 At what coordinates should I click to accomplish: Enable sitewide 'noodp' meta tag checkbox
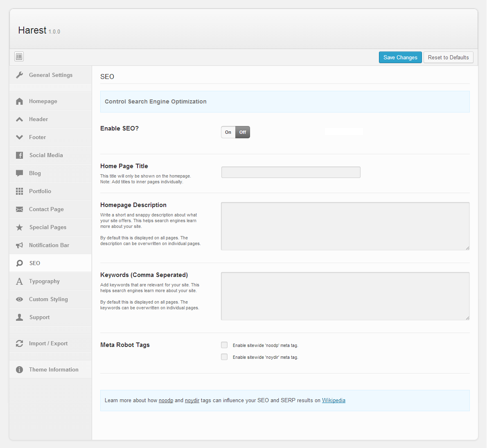(224, 345)
